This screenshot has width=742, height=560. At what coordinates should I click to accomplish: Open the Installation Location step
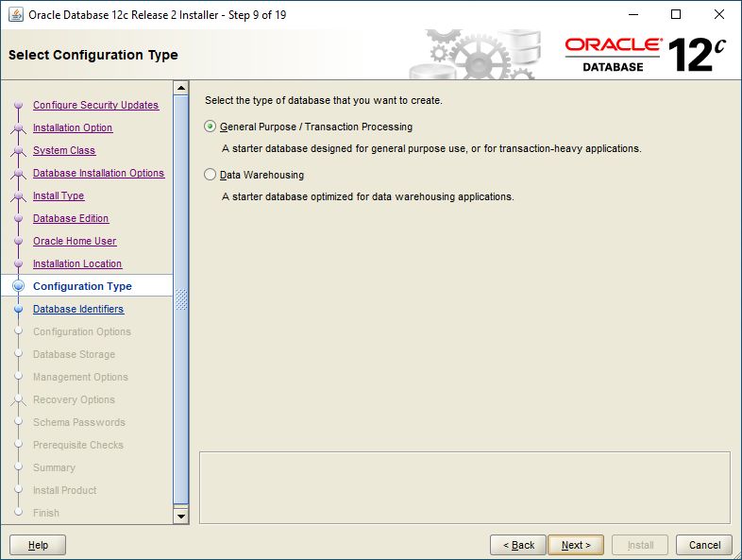click(77, 264)
